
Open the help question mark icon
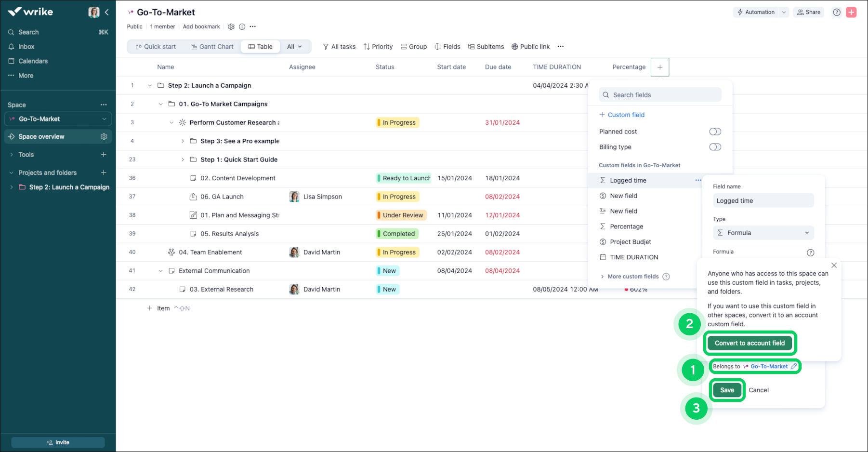(x=837, y=13)
